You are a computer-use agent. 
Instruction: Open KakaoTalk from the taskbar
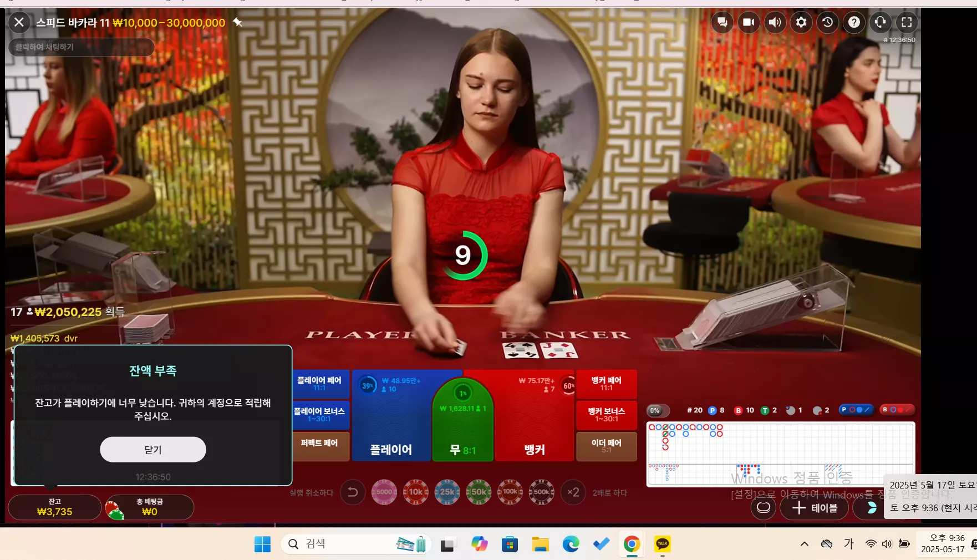662,544
